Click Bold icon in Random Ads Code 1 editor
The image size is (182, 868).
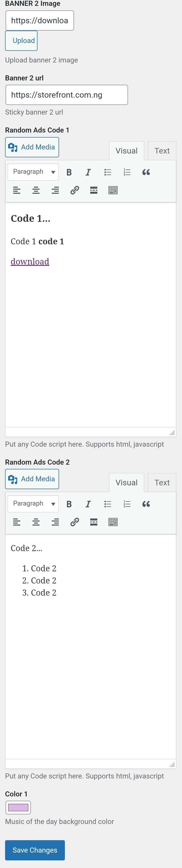[x=69, y=172]
